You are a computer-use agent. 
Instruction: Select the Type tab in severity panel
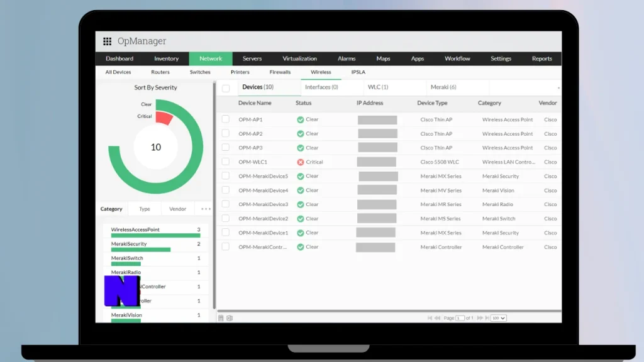[x=145, y=209]
